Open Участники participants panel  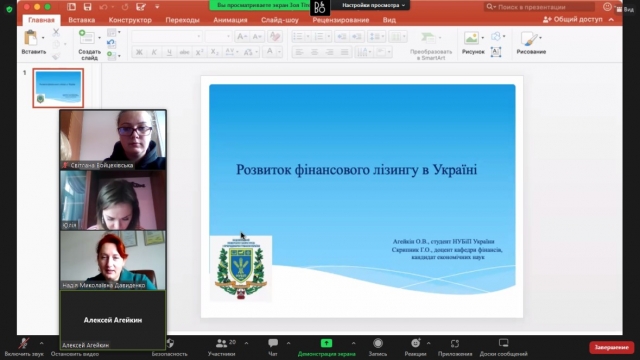[x=222, y=343]
